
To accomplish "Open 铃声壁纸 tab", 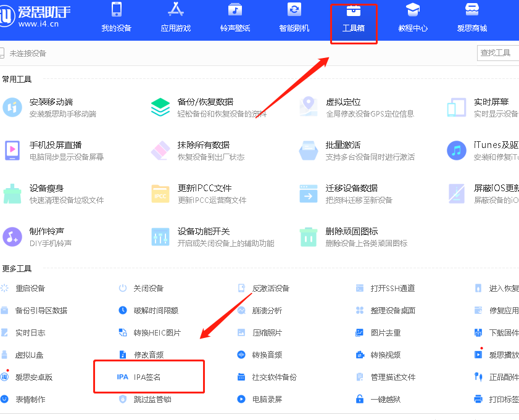I will (235, 17).
